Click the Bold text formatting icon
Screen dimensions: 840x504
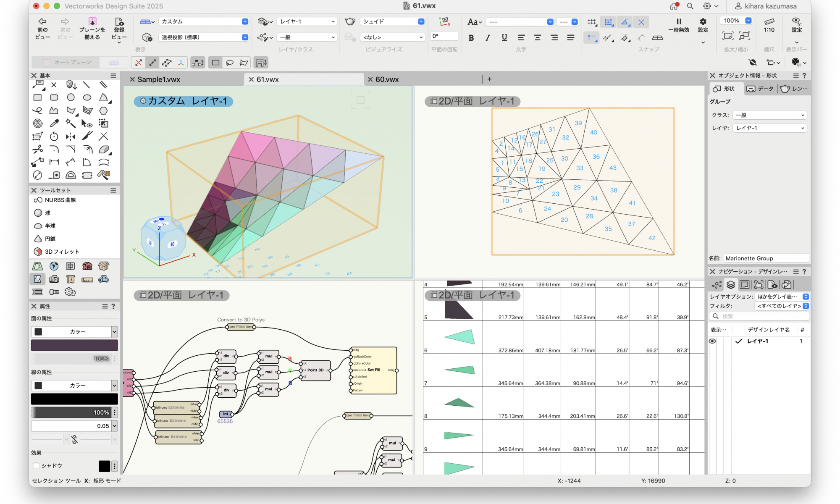click(471, 38)
